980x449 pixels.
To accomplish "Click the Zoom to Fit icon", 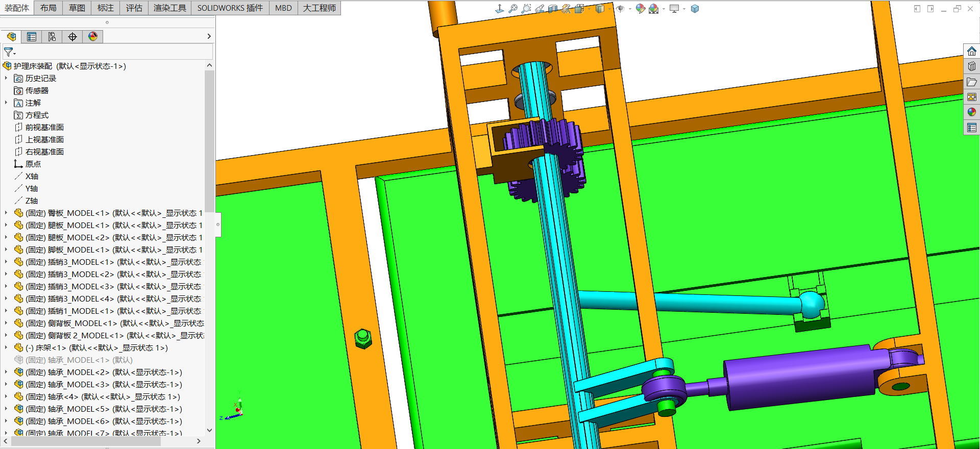I will tap(513, 9).
